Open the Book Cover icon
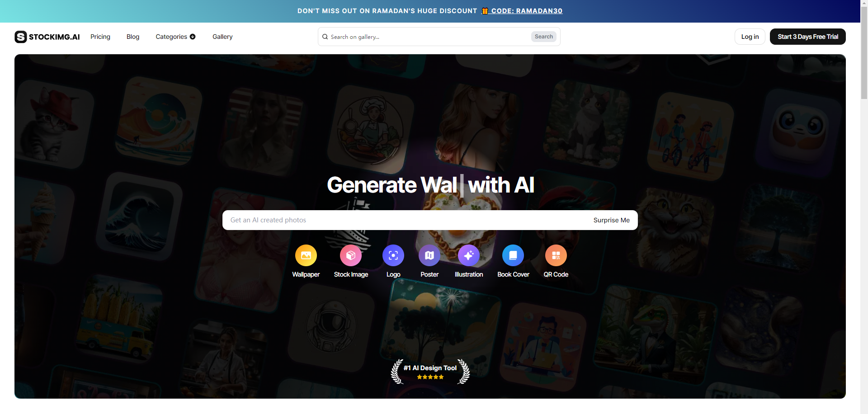Viewport: 868px width, 414px height. [x=513, y=255]
